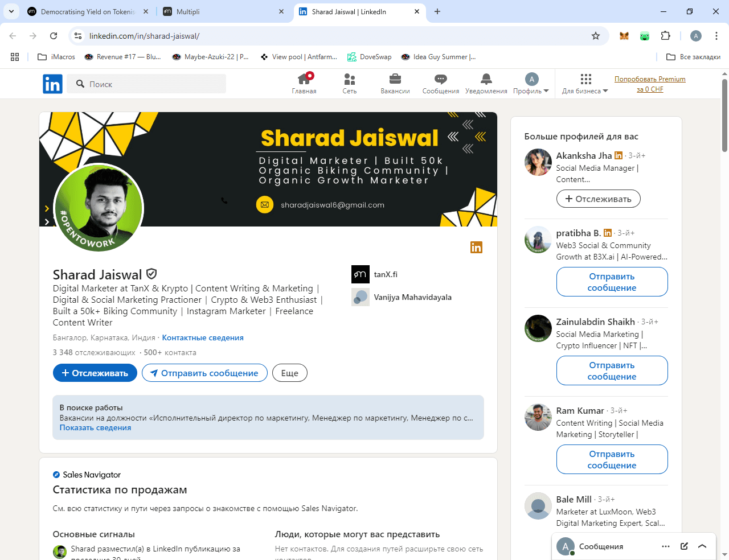Screen dimensions: 729x560
Task: Open a new browser tab
Action: (437, 11)
